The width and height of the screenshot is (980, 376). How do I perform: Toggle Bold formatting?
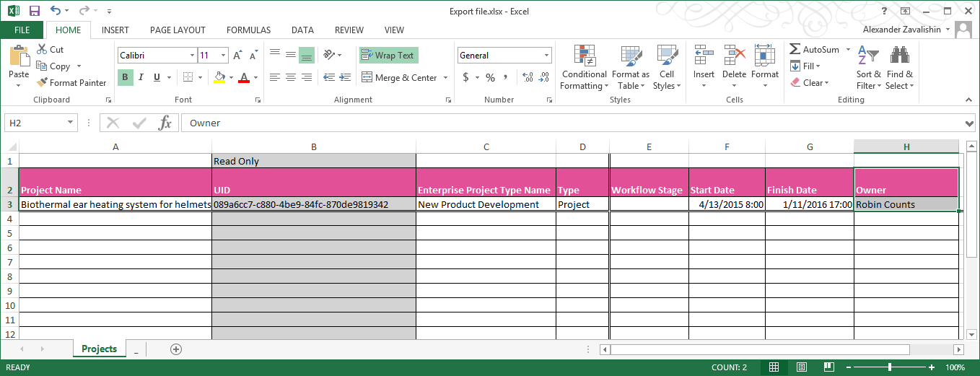tap(126, 78)
